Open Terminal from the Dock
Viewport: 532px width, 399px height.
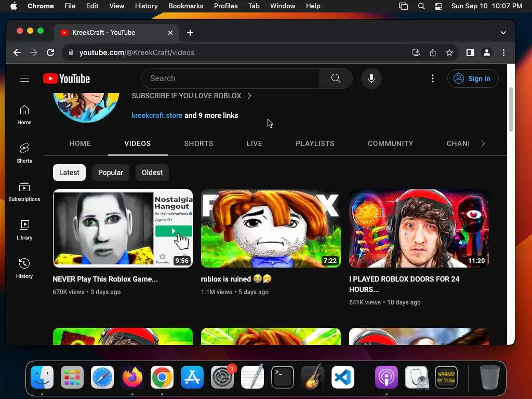pos(282,377)
